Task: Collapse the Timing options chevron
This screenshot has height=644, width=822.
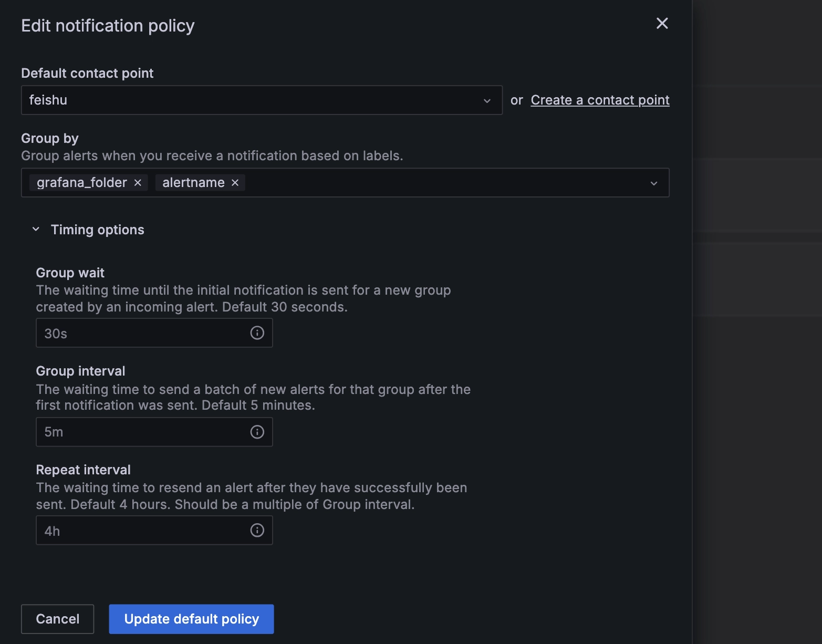Action: (x=36, y=230)
